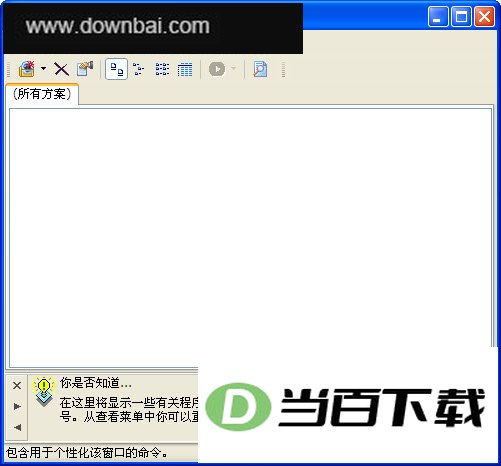The width and height of the screenshot is (501, 466).
Task: Open the document magnifier preview icon
Action: 260,69
